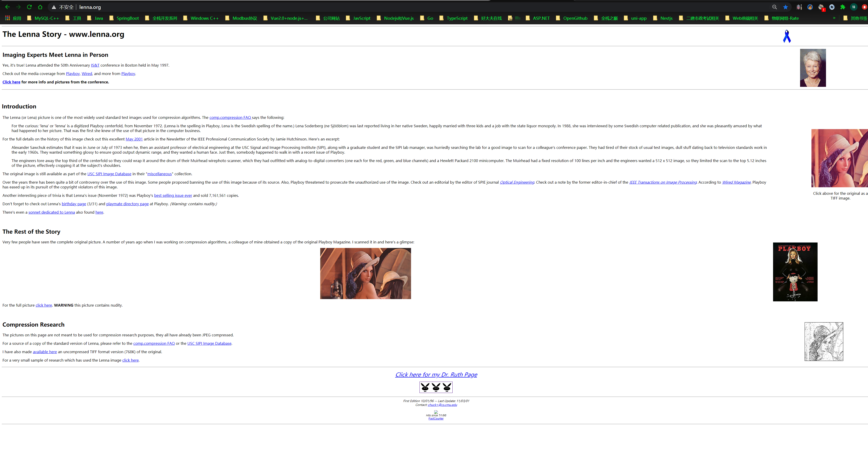The width and height of the screenshot is (868, 455).
Task: Click the back navigation arrow
Action: [x=7, y=7]
